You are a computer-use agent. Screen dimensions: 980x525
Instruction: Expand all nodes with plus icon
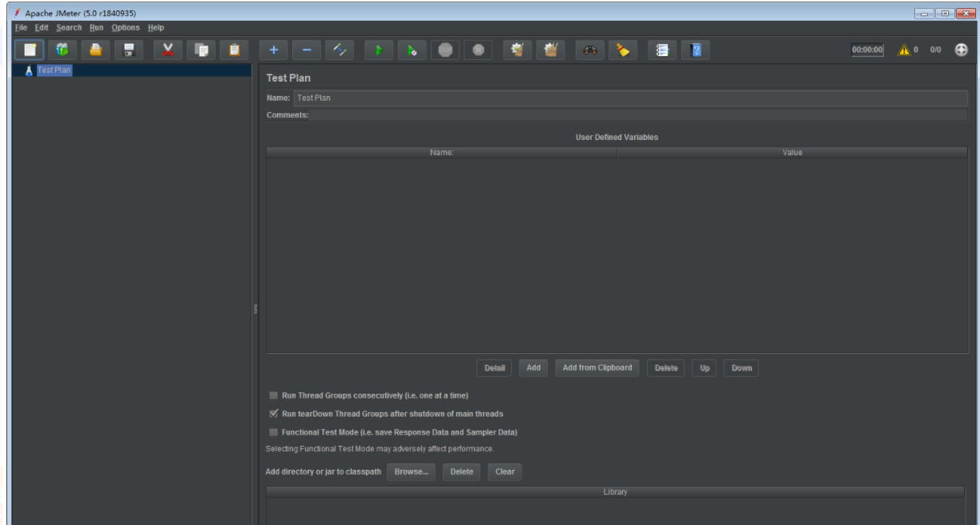273,50
